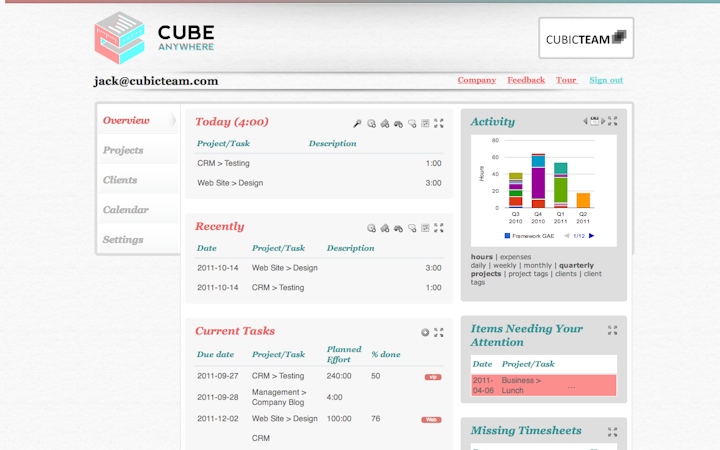This screenshot has height=450, width=720.
Task: Expand the Current Tasks panel
Action: tap(439, 332)
